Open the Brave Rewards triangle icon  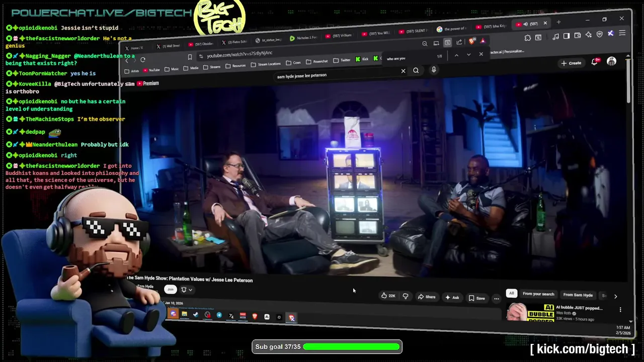coord(482,41)
